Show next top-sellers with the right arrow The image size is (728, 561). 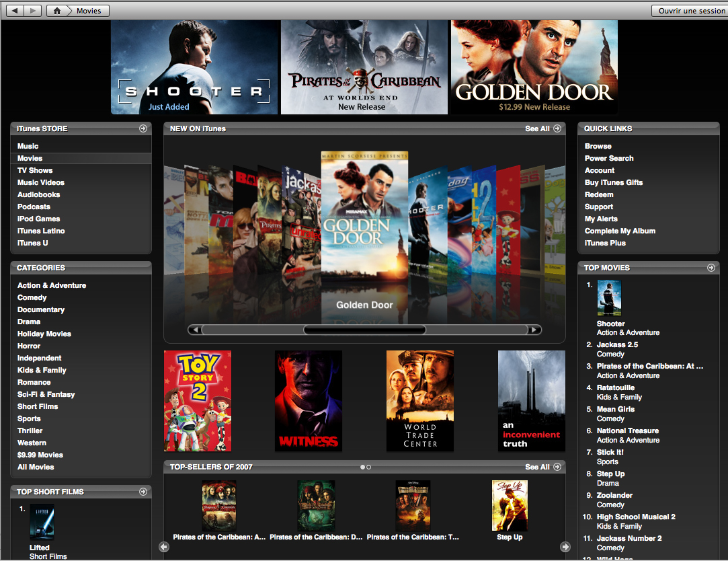565,547
